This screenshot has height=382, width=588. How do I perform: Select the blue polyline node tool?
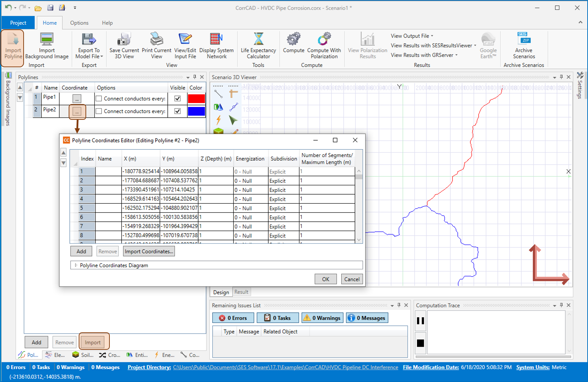tap(233, 107)
